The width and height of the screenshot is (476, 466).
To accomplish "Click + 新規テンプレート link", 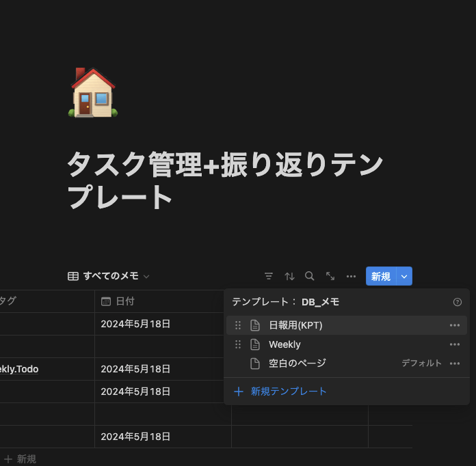I will tap(280, 392).
